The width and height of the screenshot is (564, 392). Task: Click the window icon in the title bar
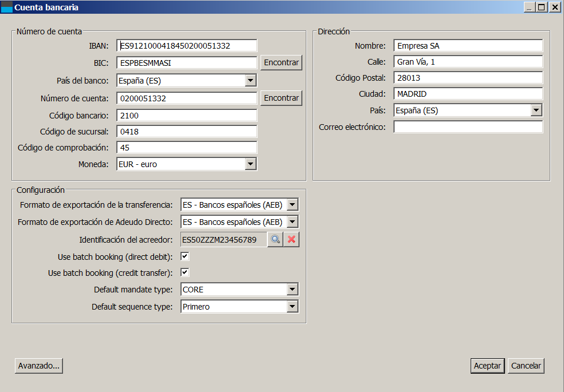point(7,7)
